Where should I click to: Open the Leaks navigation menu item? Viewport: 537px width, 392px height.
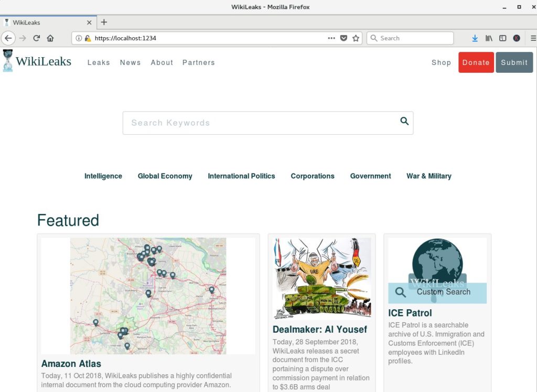point(99,62)
